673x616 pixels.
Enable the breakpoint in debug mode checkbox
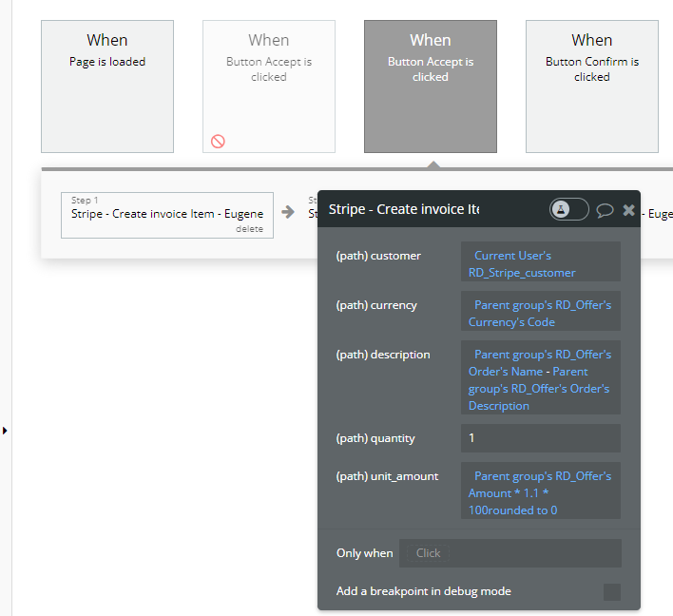(611, 592)
